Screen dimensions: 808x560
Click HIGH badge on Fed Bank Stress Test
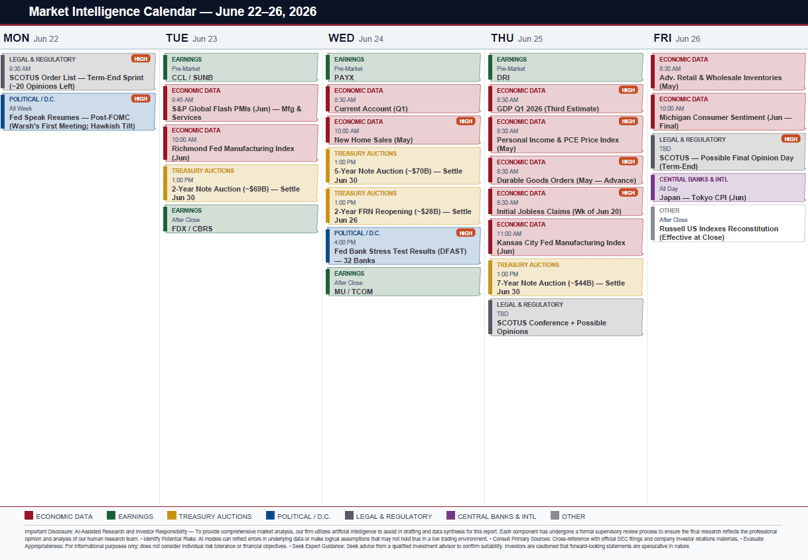click(466, 233)
